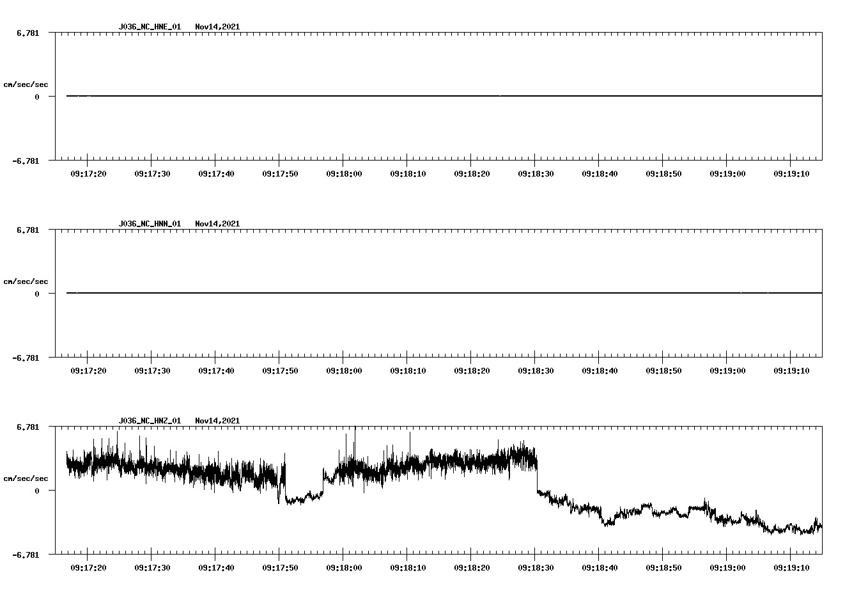Click the cm/sec/sec unit label of HNZ plot

click(x=26, y=478)
